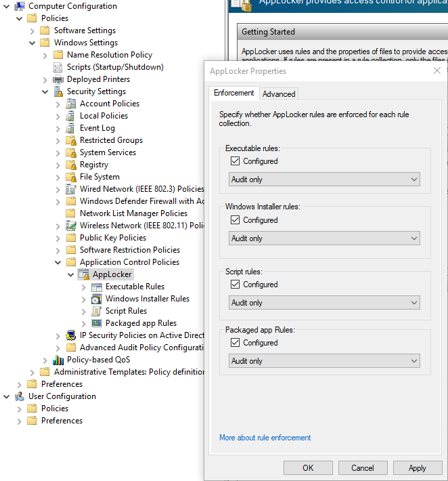Click the Software Settings folder icon
Screen dimensions: 448x481
(45, 30)
